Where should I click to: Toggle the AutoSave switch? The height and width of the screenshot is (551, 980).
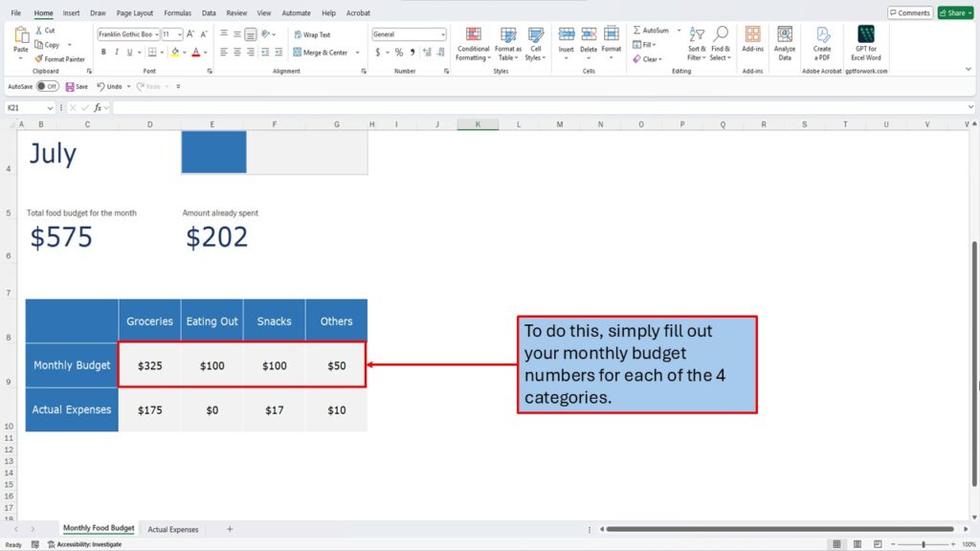click(47, 86)
